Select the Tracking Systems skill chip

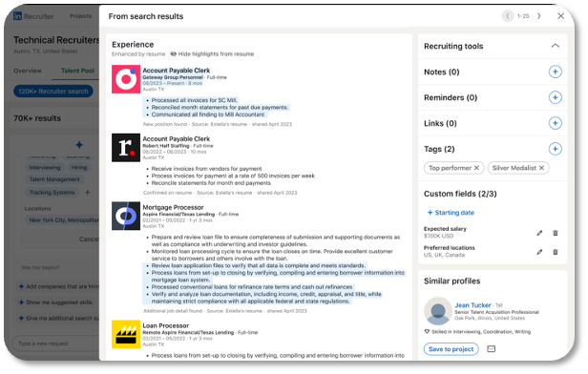point(52,192)
